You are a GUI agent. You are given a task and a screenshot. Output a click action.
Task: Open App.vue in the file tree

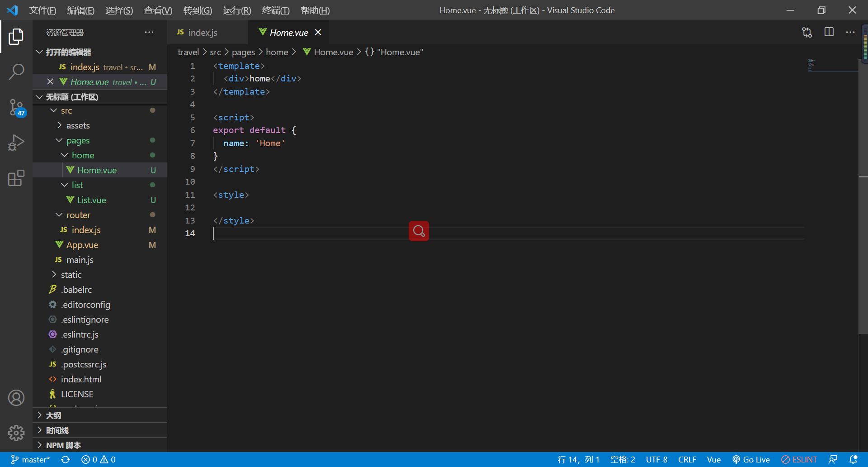point(99,245)
